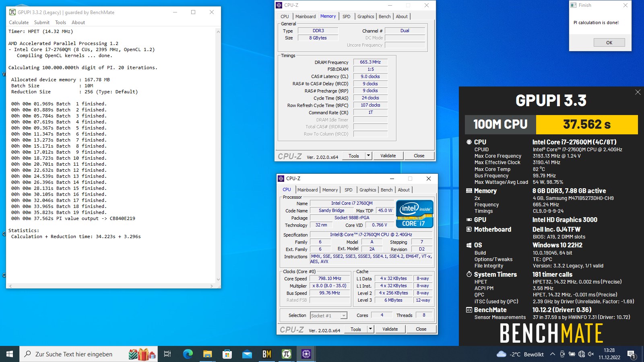
Task: Show hidden system tray icons chevron
Action: tap(553, 354)
